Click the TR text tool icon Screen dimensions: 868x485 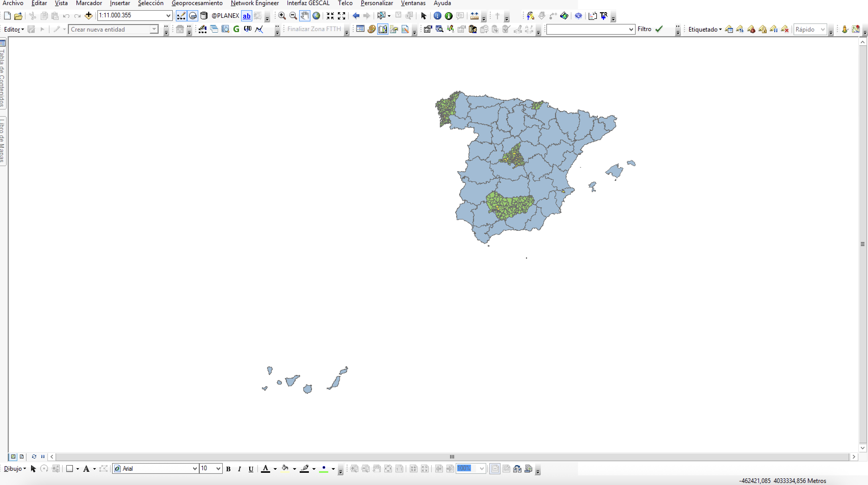pos(603,16)
